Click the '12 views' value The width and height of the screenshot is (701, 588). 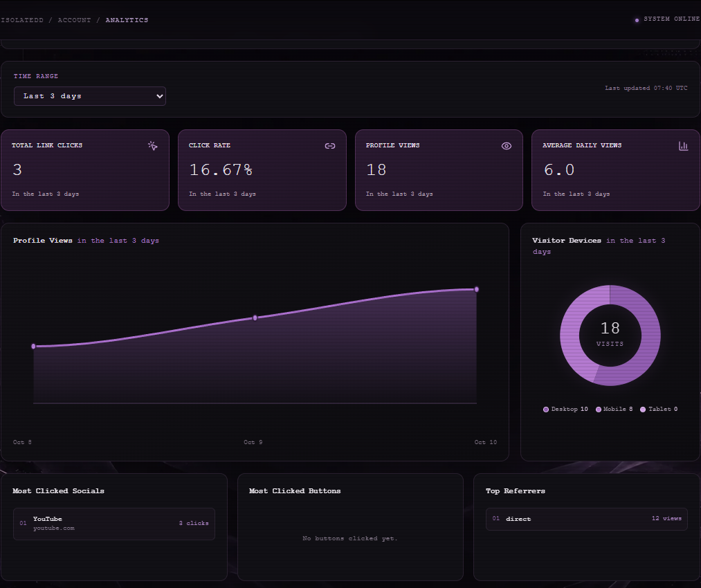tap(666, 518)
